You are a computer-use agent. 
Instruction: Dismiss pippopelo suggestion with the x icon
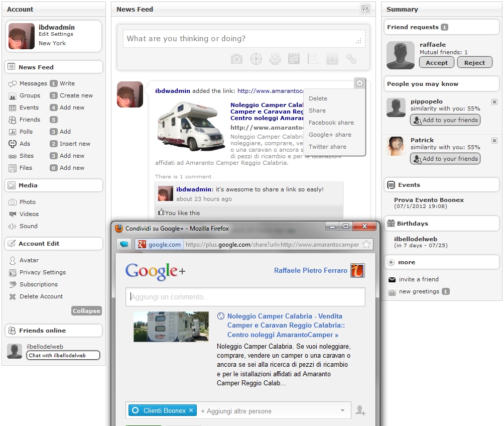click(494, 102)
